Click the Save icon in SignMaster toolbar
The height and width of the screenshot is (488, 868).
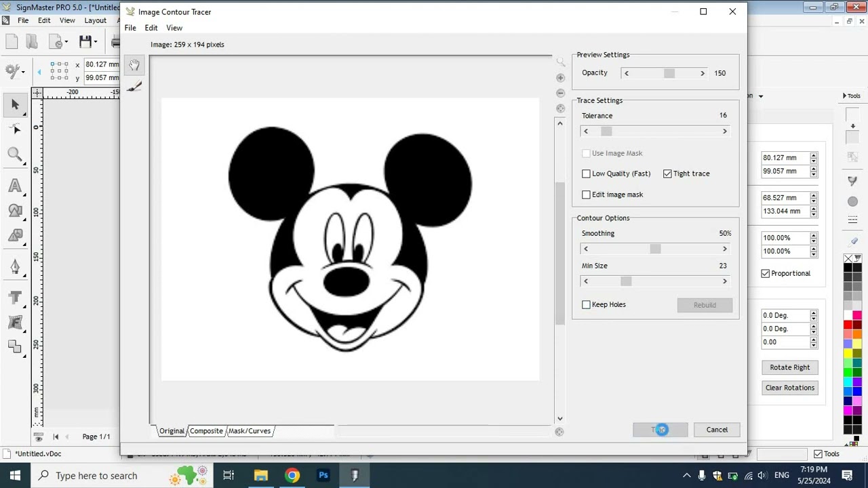pyautogui.click(x=85, y=42)
